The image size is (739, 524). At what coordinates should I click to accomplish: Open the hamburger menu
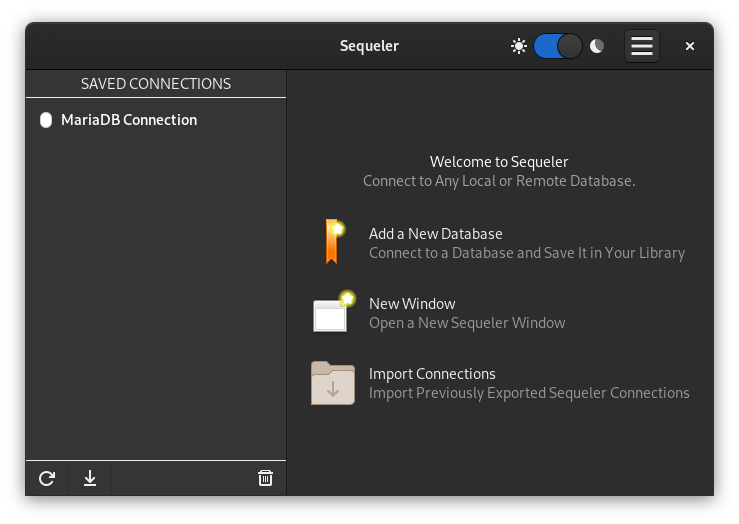tap(641, 46)
